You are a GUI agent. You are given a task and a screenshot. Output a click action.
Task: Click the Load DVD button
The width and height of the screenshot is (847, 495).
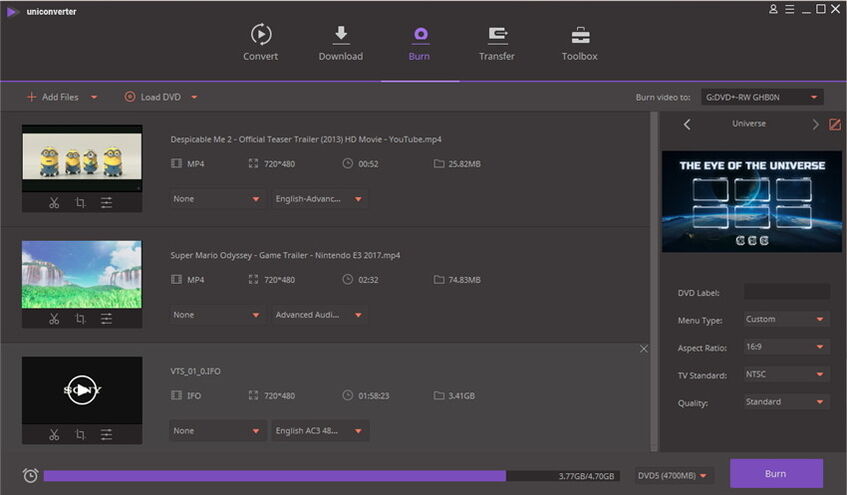tap(153, 97)
